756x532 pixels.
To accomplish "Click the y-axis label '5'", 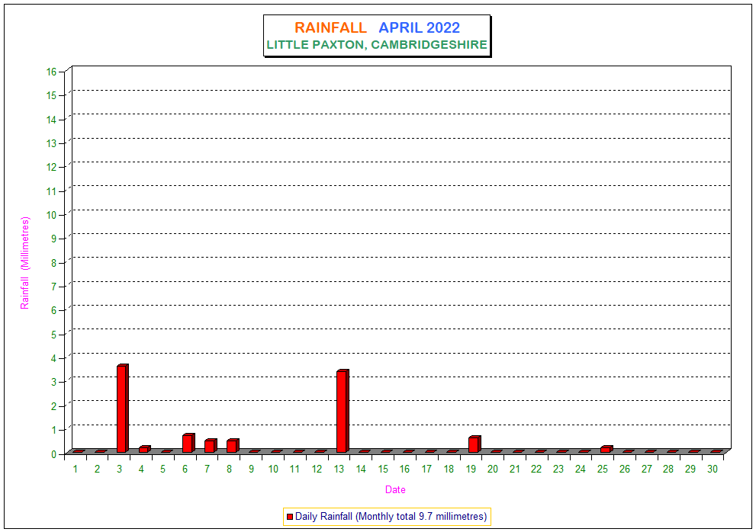I will [54, 335].
